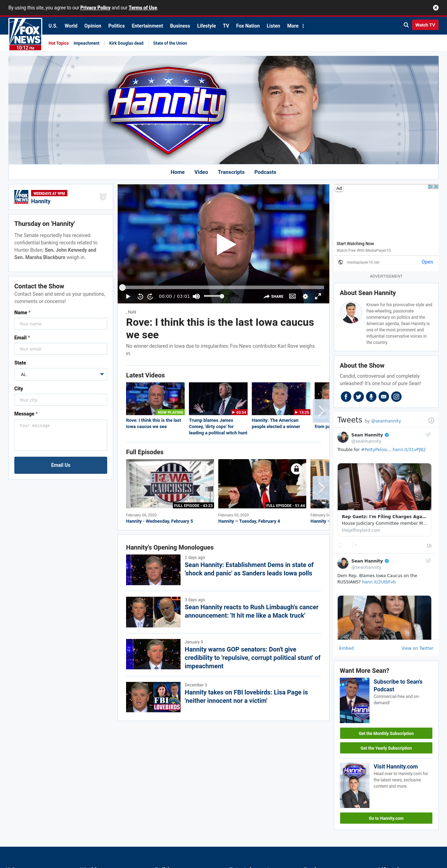Rewind video 10 seconds
447x868 pixels.
[x=140, y=296]
